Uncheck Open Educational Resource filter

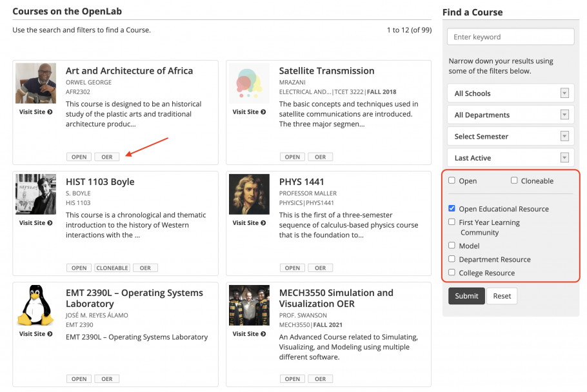[x=452, y=208]
